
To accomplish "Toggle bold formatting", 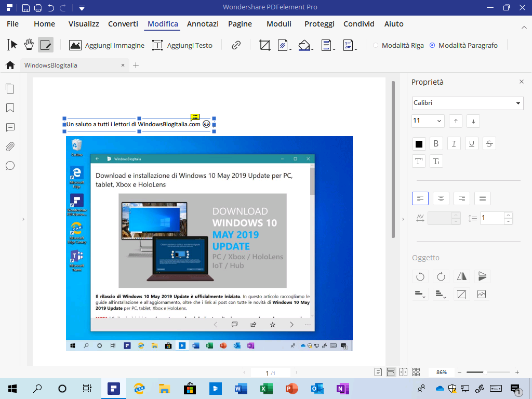I will (436, 143).
